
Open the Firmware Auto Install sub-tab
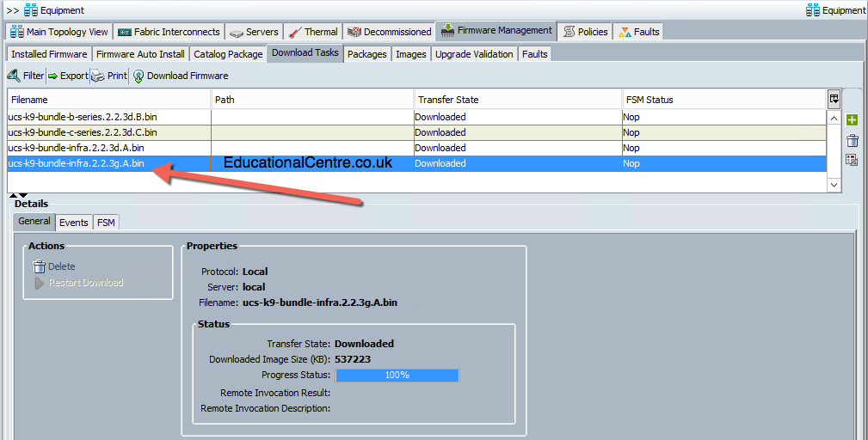click(140, 53)
